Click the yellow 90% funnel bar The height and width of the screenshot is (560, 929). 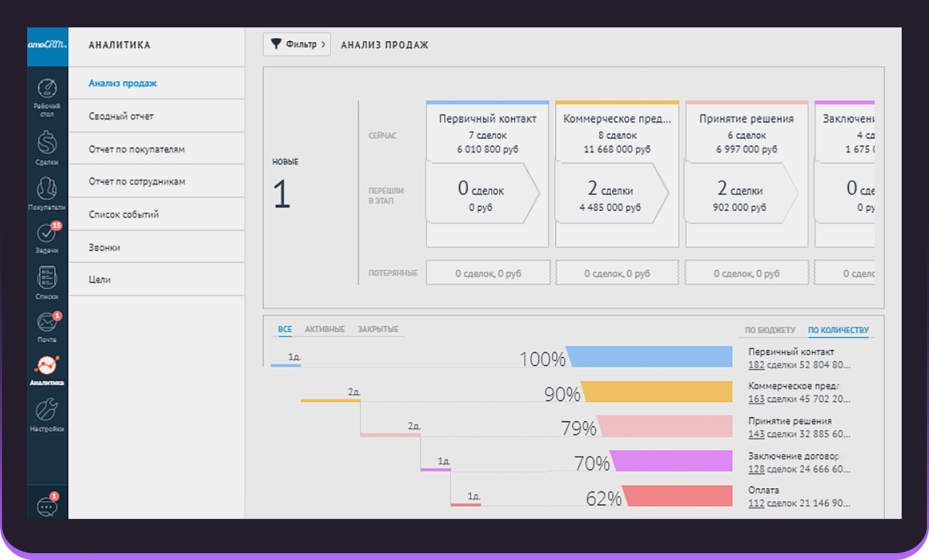(x=657, y=391)
